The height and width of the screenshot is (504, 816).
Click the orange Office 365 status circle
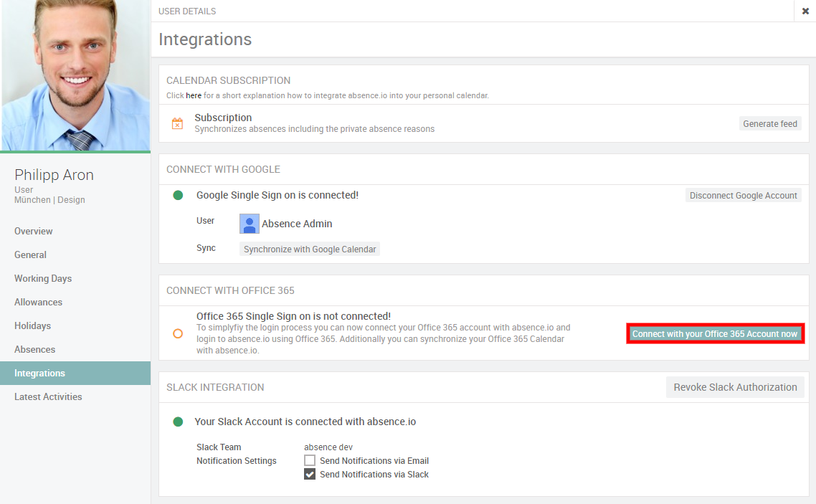click(x=178, y=333)
